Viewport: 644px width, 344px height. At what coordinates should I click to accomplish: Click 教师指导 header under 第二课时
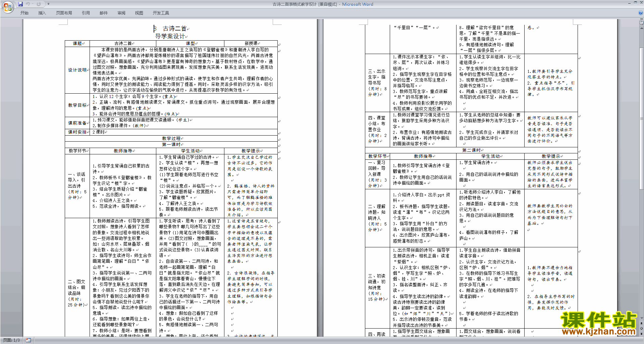[423, 156]
